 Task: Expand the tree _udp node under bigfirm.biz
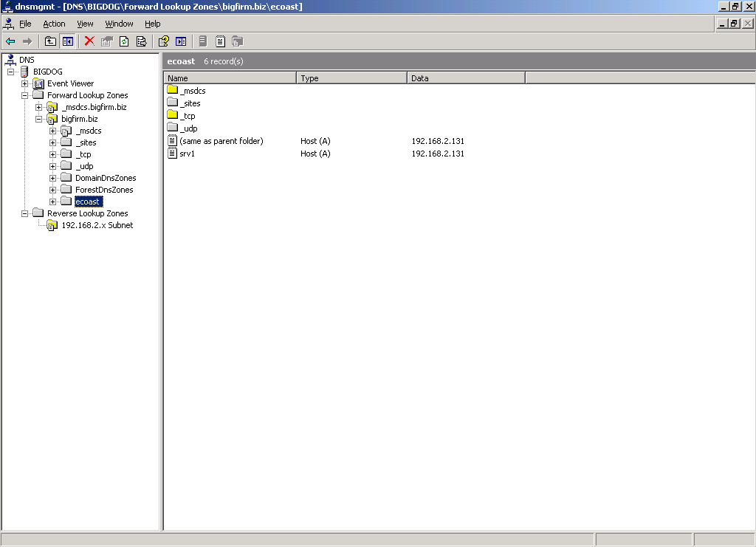click(52, 166)
